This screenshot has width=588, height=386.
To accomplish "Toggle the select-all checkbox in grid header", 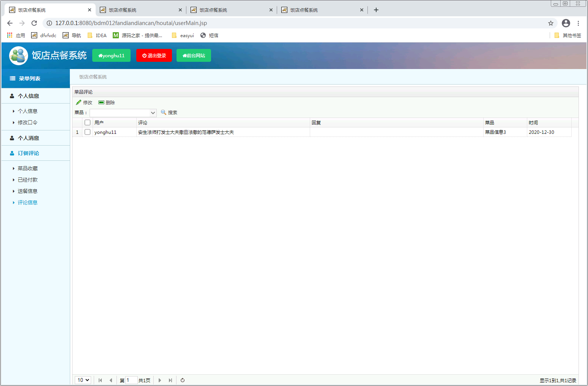I will [87, 122].
